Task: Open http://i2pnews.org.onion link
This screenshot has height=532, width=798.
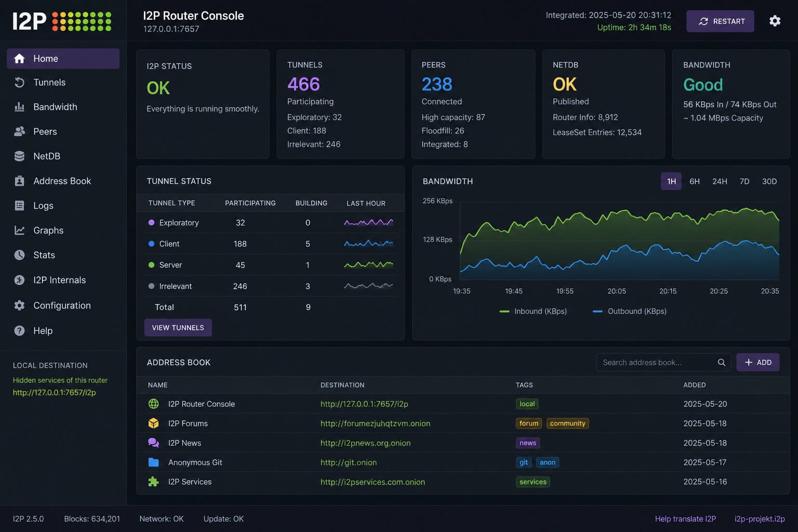Action: pyautogui.click(x=365, y=443)
